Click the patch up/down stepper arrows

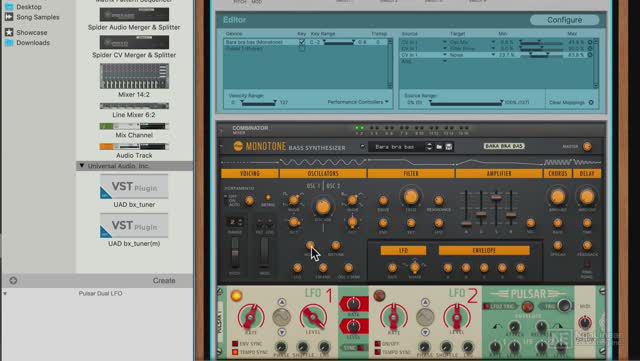429,147
